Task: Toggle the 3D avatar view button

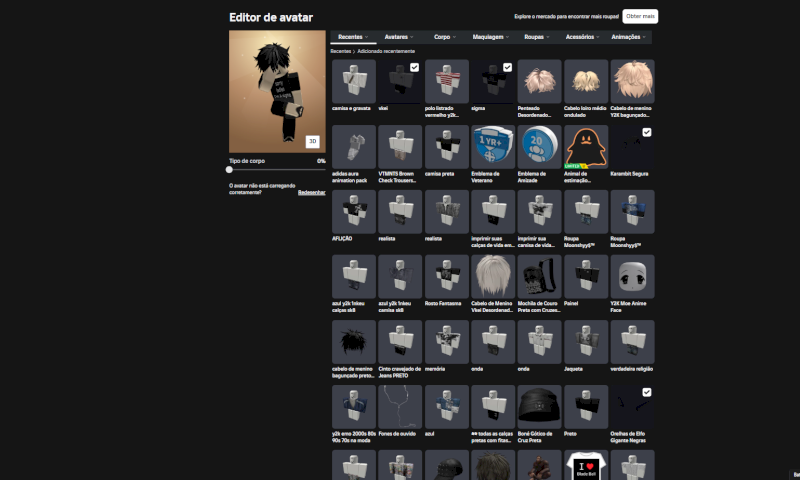Action: (312, 141)
